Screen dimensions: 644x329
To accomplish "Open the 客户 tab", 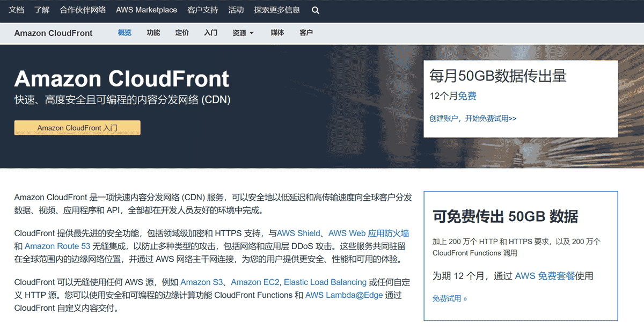I will 306,33.
